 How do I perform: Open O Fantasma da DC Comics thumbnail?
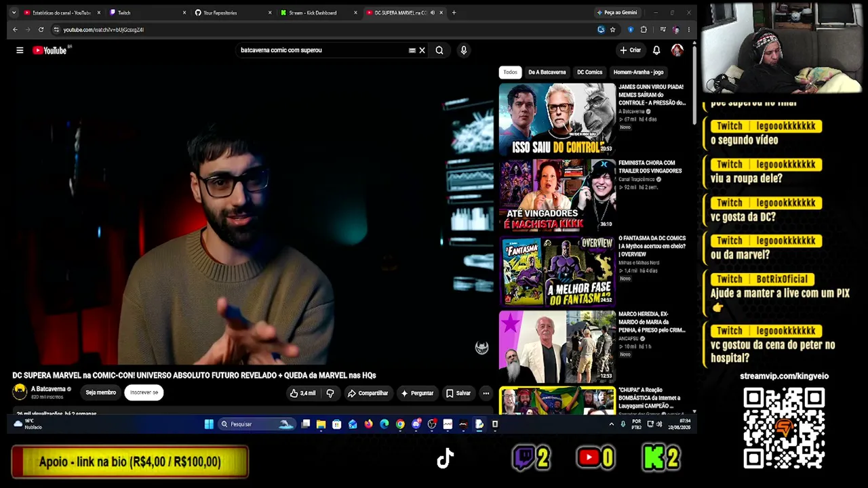tap(557, 271)
